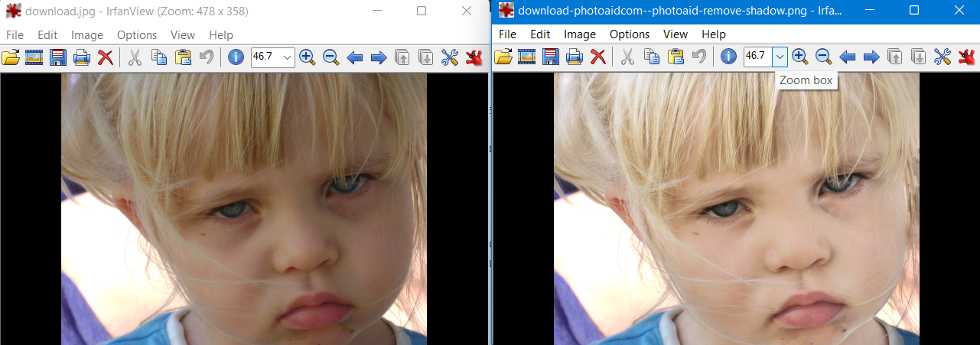
Task: Open Edit menu in right window
Action: pos(540,34)
